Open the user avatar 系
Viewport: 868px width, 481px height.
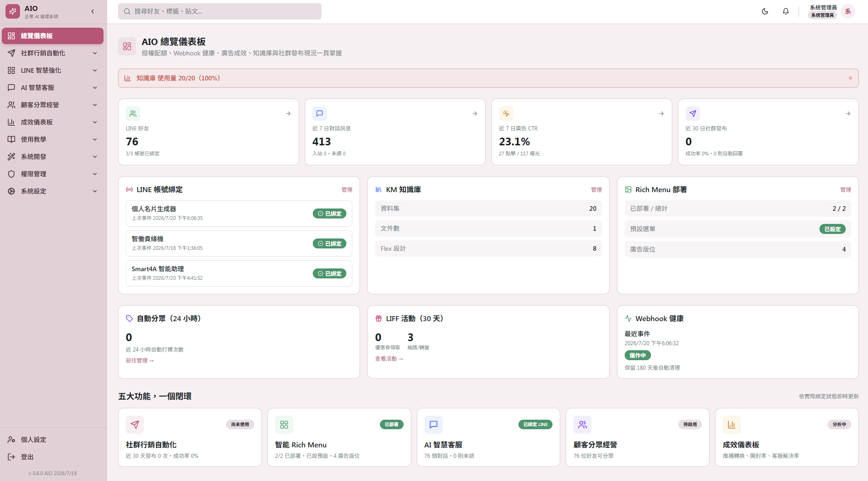pos(848,11)
